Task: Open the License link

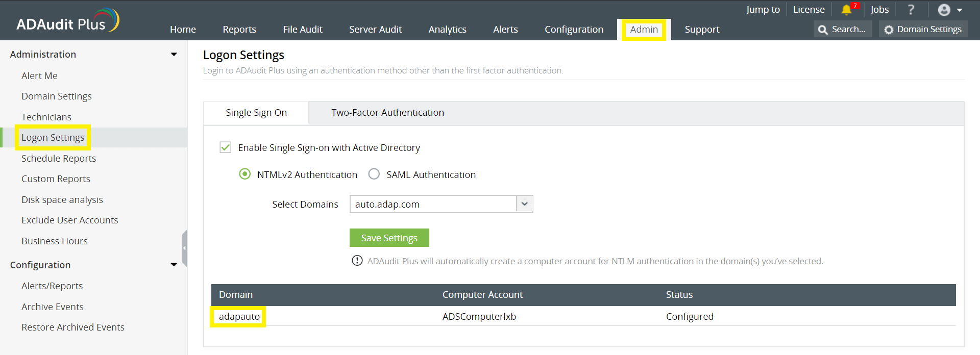Action: click(x=808, y=10)
